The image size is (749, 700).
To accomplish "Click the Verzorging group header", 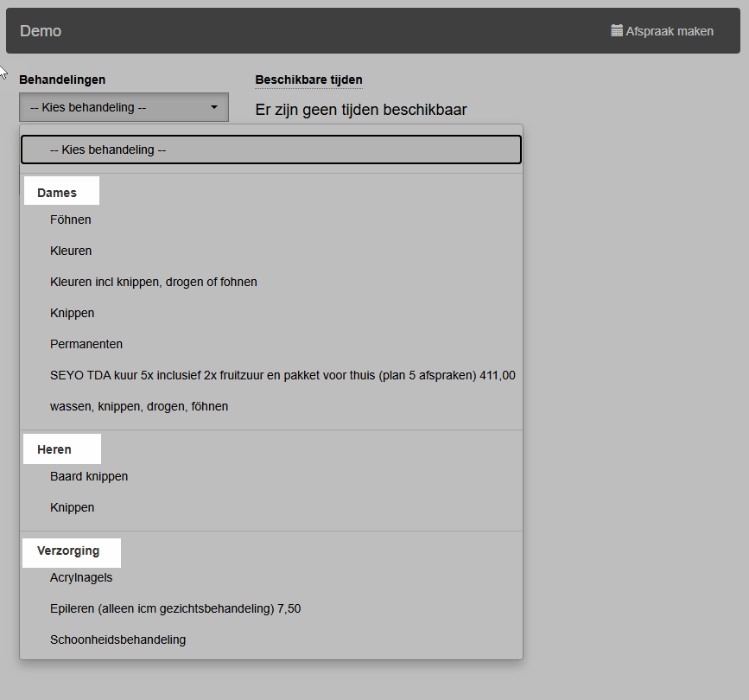I will (68, 550).
